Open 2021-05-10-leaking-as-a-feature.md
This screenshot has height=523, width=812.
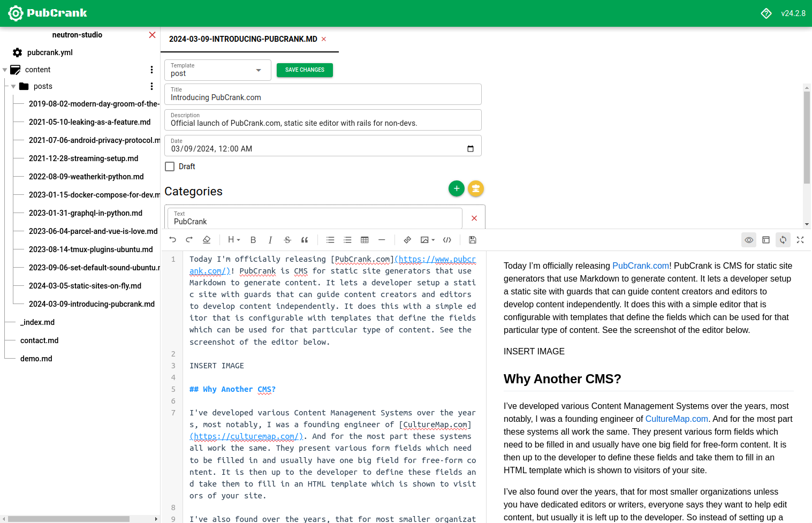pyautogui.click(x=89, y=122)
